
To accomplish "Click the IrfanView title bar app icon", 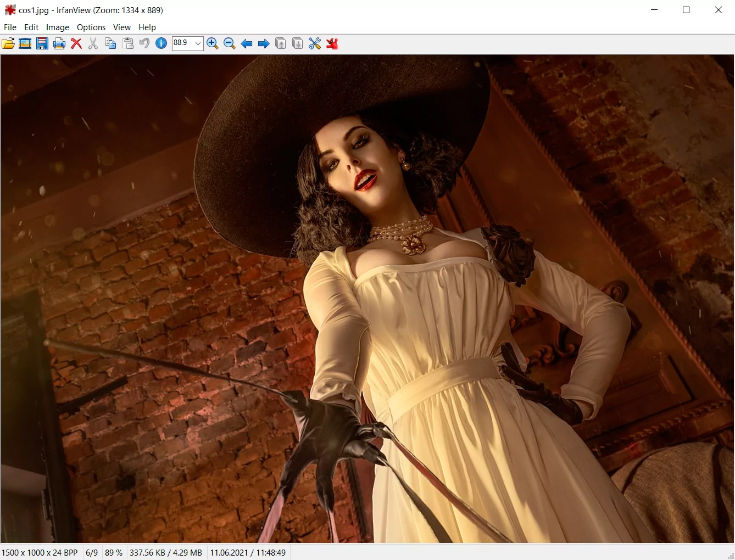I will [10, 10].
